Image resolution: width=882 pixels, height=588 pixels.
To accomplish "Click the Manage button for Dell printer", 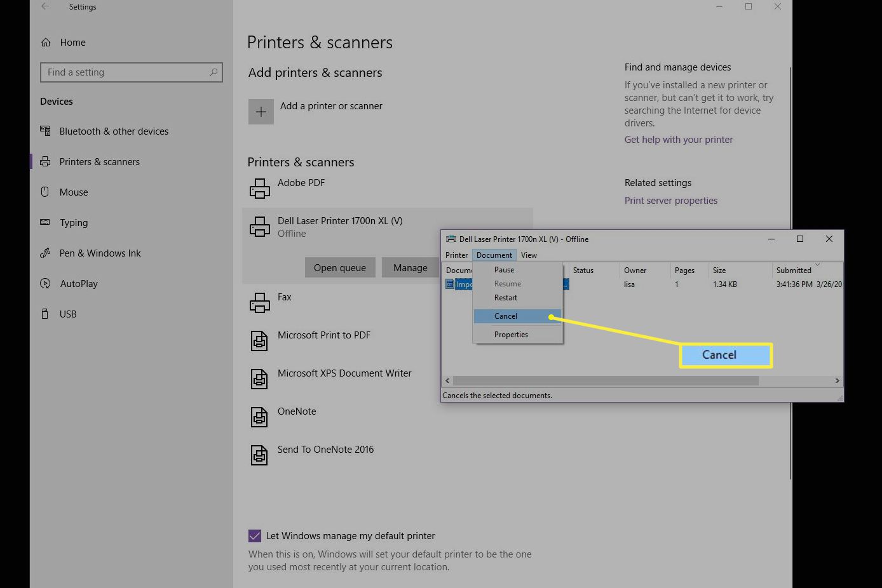I will [x=410, y=267].
